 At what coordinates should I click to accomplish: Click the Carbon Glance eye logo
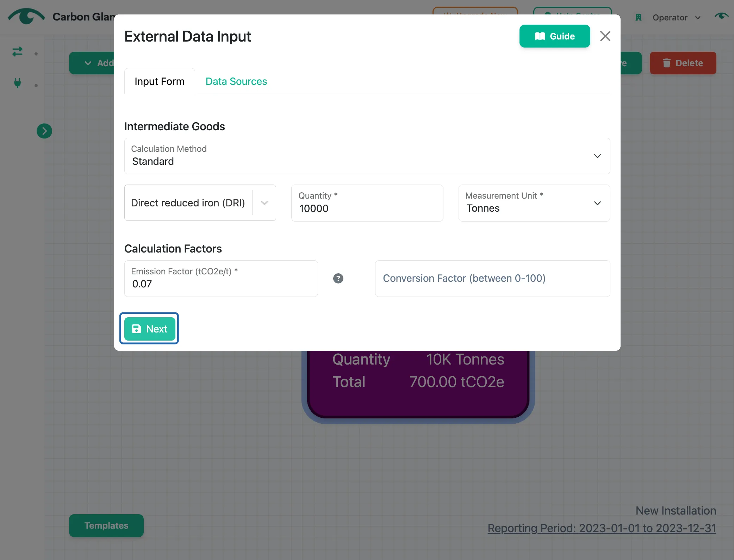click(26, 17)
